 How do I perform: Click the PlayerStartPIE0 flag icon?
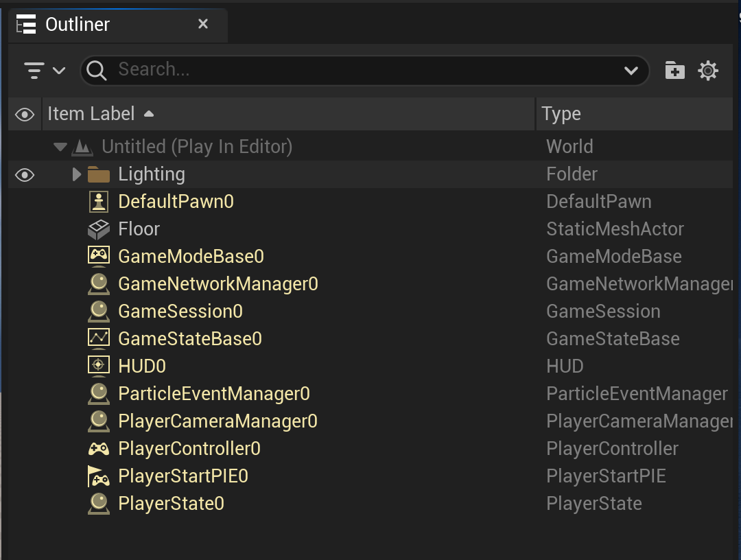99,476
